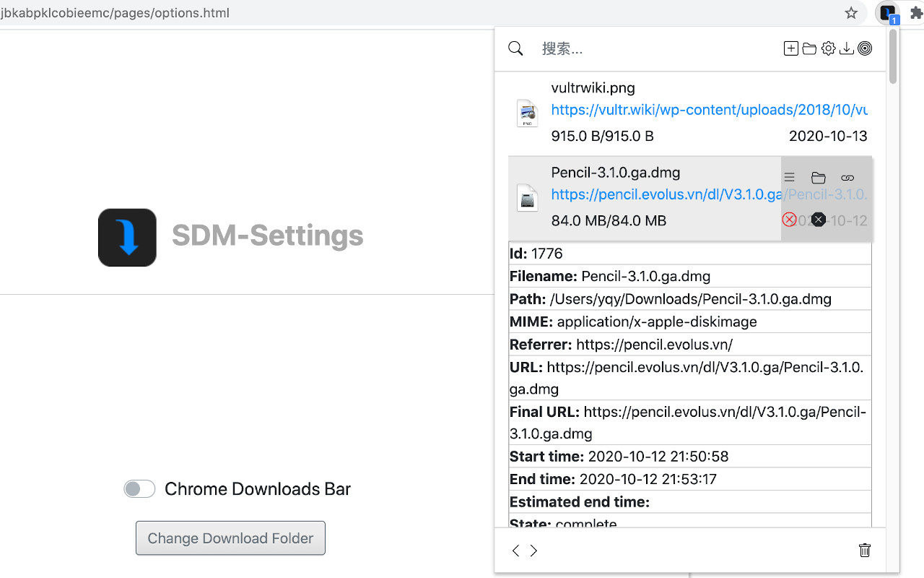
Task: Click the 915.0 B/915.0 B size text
Action: tap(603, 136)
